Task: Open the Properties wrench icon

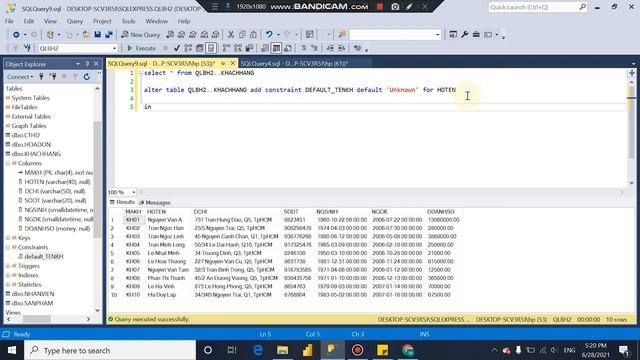Action: coord(464,35)
